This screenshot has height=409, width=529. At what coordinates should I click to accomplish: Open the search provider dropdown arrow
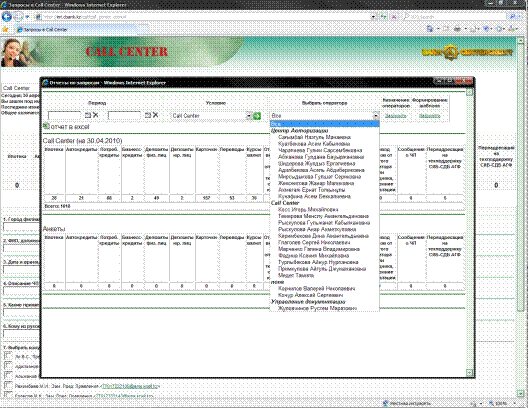click(520, 17)
